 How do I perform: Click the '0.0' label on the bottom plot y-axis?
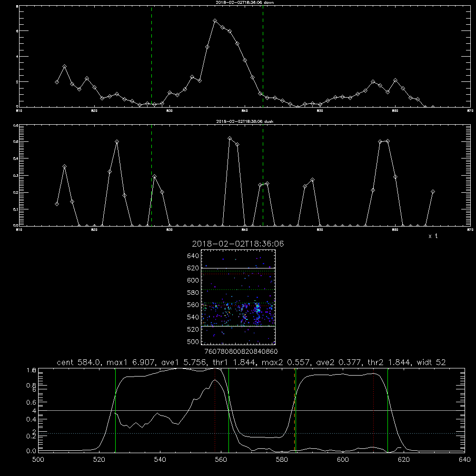click(x=31, y=451)
